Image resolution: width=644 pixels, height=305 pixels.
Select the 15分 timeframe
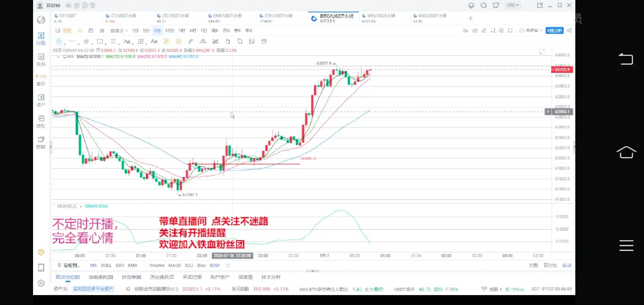click(170, 30)
